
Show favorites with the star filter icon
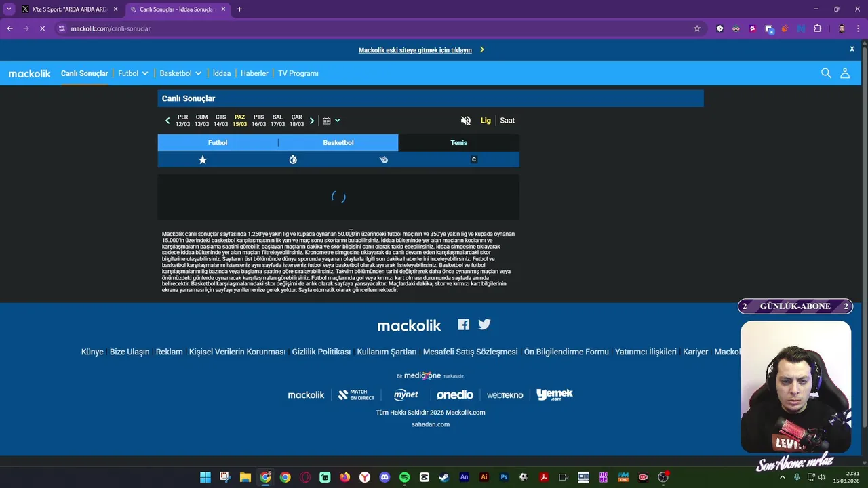point(203,159)
